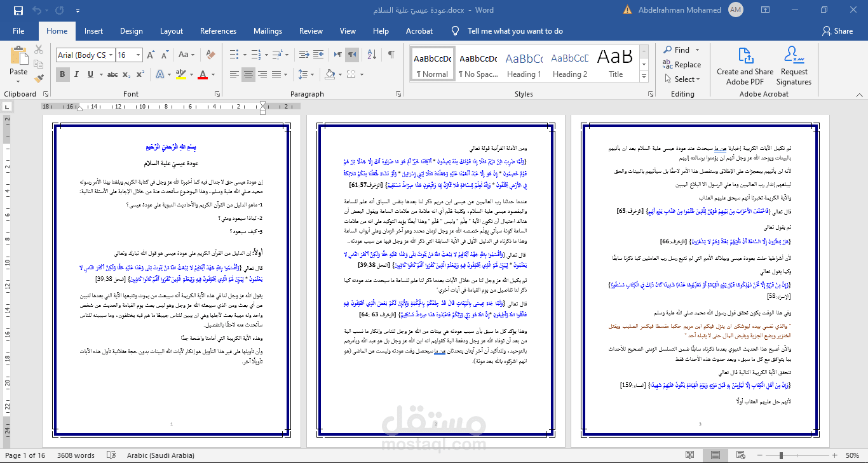The height and width of the screenshot is (463, 868).
Task: Click Request Signatures in Adobe Acrobat
Action: [794, 65]
